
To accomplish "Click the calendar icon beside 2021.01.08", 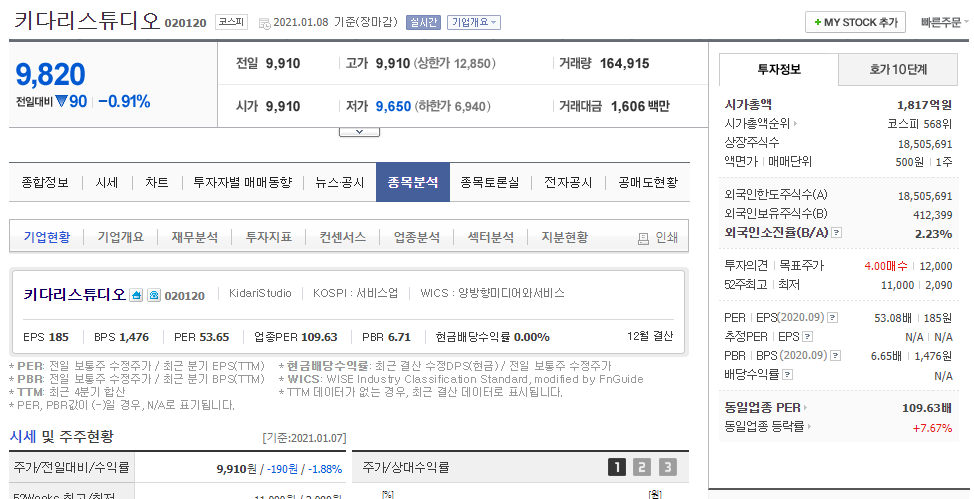I will click(x=264, y=23).
